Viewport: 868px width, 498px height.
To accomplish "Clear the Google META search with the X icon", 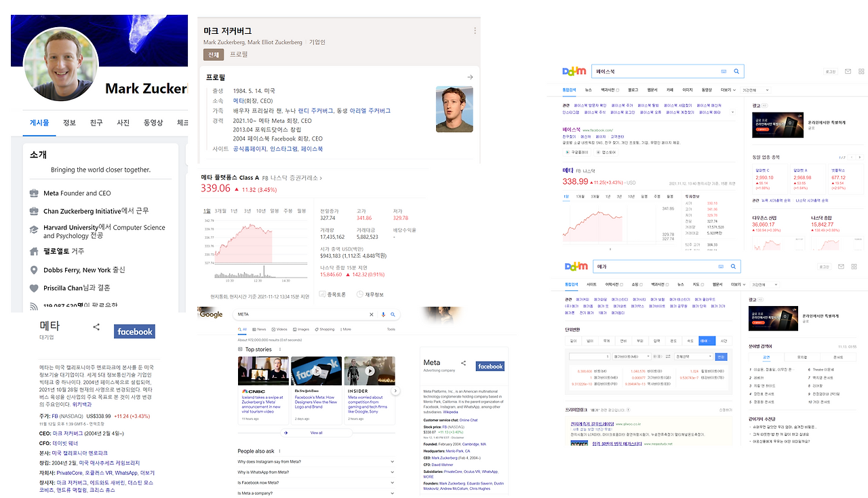I will [371, 315].
